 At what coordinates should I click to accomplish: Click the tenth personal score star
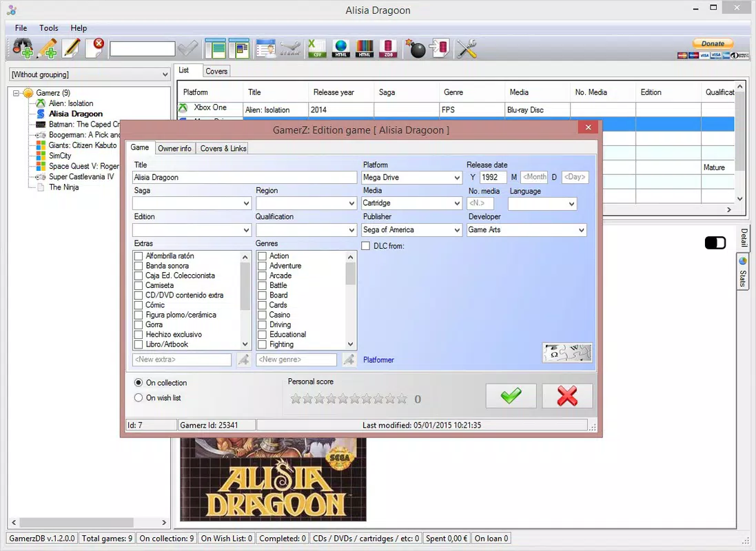pos(402,399)
